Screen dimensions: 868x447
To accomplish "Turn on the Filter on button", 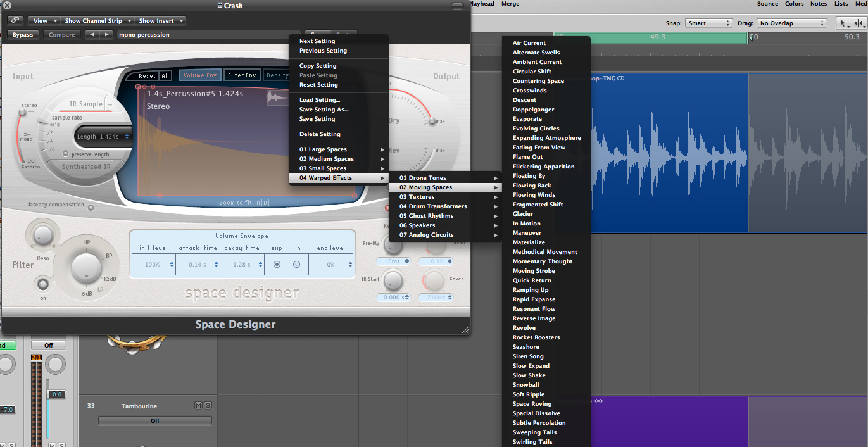I will coord(43,284).
